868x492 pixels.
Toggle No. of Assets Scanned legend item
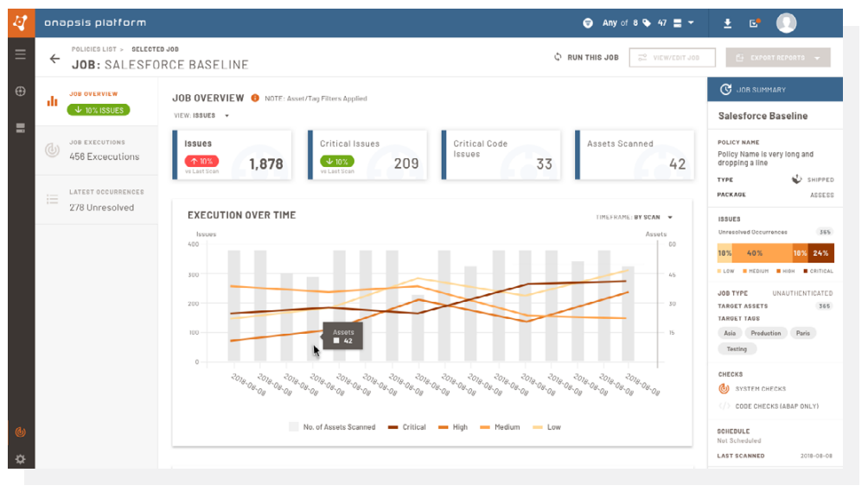pyautogui.click(x=333, y=427)
